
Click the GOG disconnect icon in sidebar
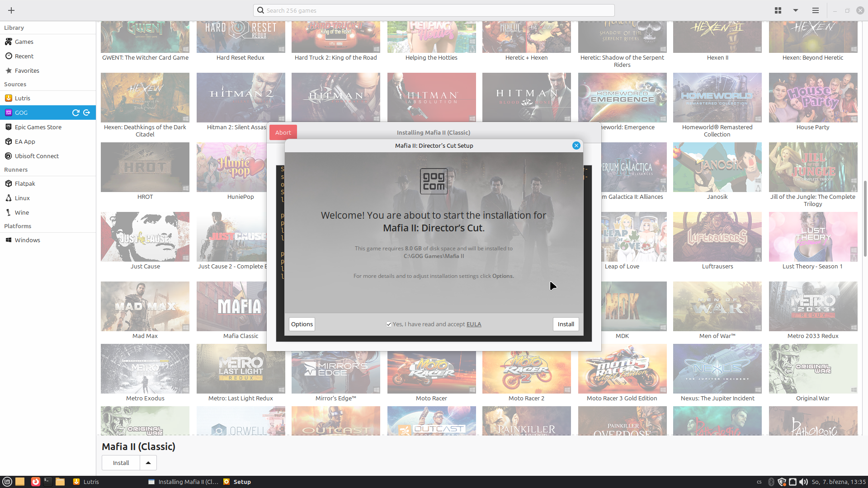pos(87,113)
